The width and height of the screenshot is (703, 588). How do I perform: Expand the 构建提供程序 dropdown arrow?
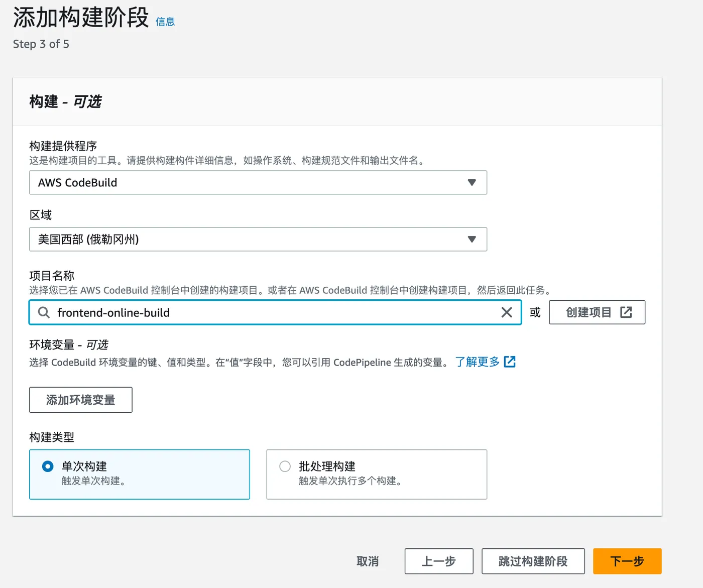(472, 183)
